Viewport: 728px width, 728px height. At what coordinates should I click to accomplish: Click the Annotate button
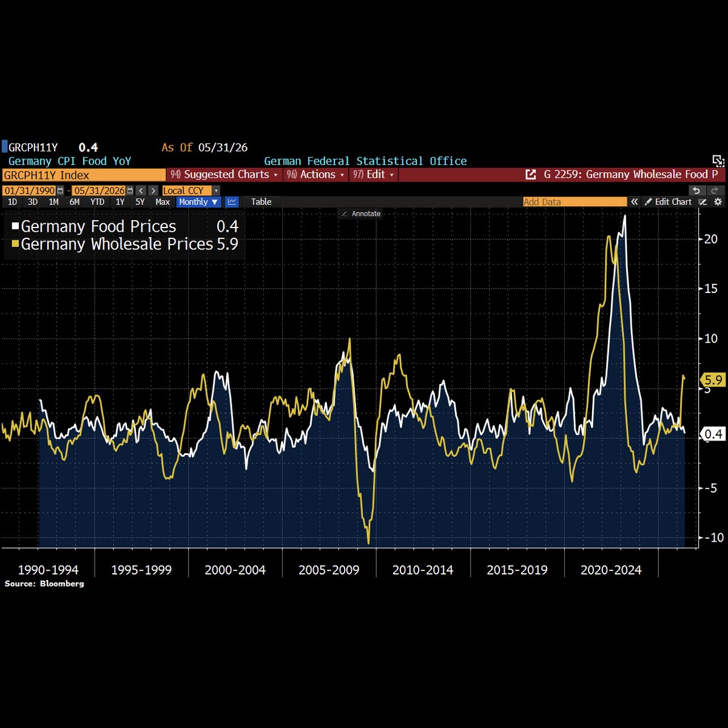(361, 214)
